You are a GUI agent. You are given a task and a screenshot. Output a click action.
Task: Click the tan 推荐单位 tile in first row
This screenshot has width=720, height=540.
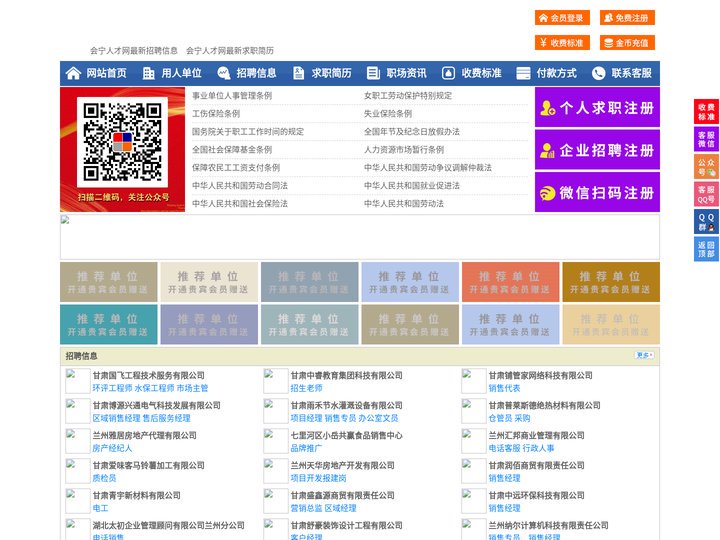tap(109, 282)
